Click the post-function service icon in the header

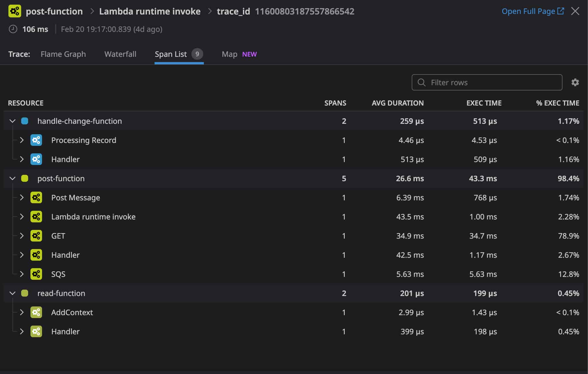tap(14, 12)
